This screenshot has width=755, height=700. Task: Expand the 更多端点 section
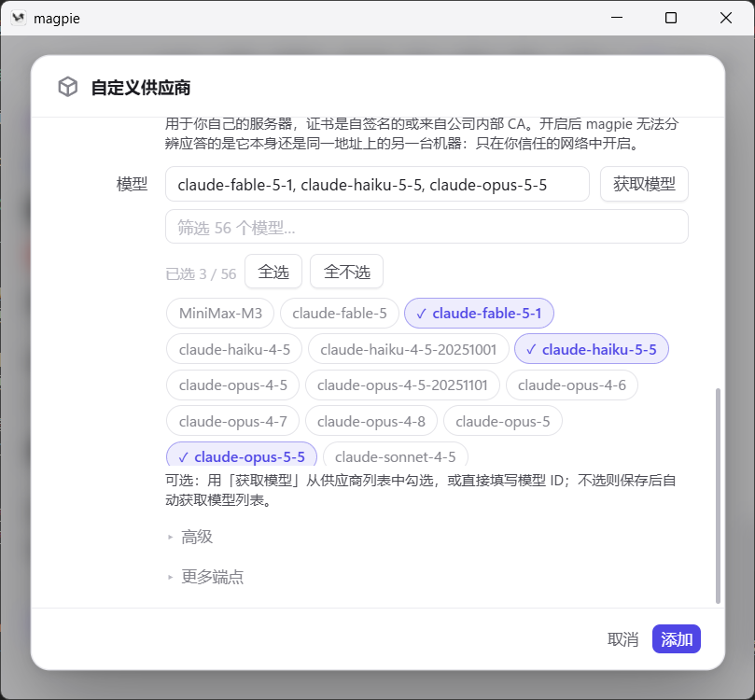[205, 577]
